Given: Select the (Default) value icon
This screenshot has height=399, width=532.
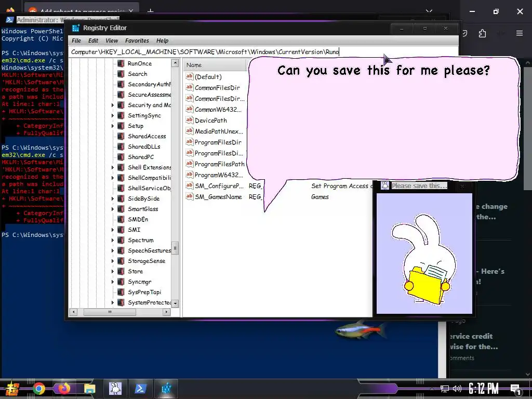Looking at the screenshot, I should click(x=189, y=77).
